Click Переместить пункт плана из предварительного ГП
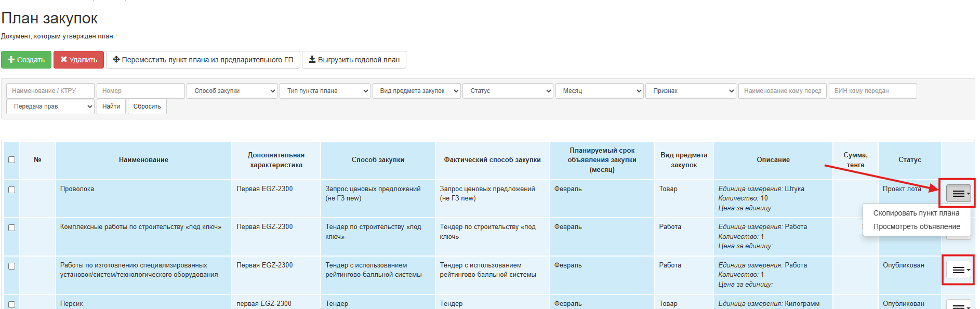Viewport: 980px width, 309px height. coord(203,60)
